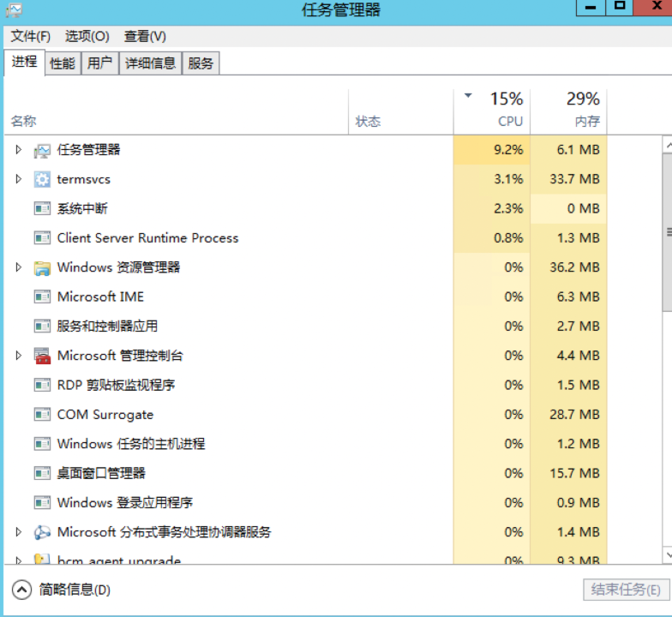Expand the Microsoft 分布式事务处理协调器服务 group
672x617 pixels.
click(19, 532)
